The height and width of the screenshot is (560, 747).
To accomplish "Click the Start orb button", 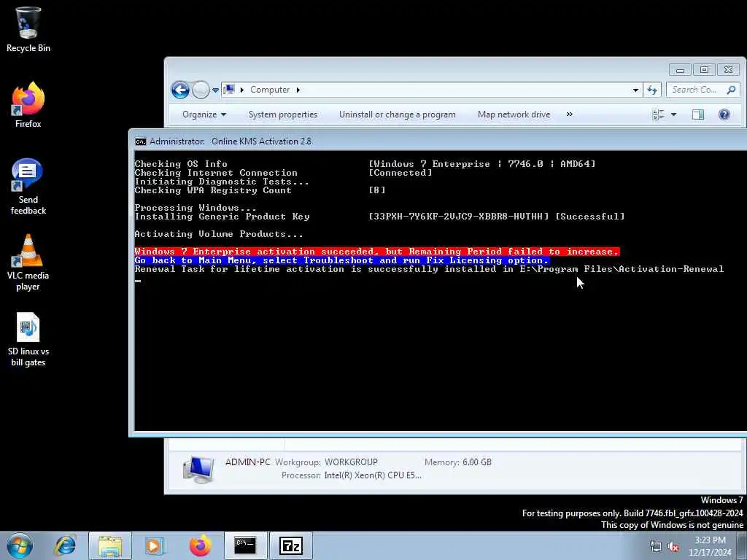I will [x=20, y=545].
